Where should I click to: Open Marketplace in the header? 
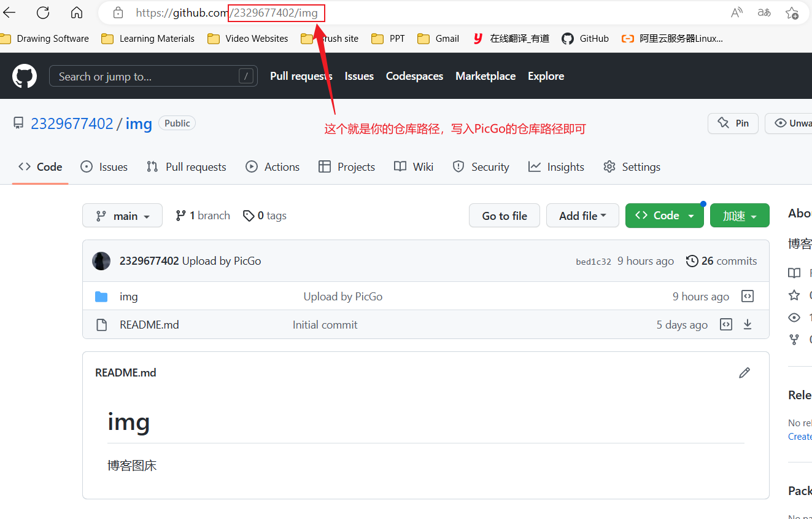[485, 76]
